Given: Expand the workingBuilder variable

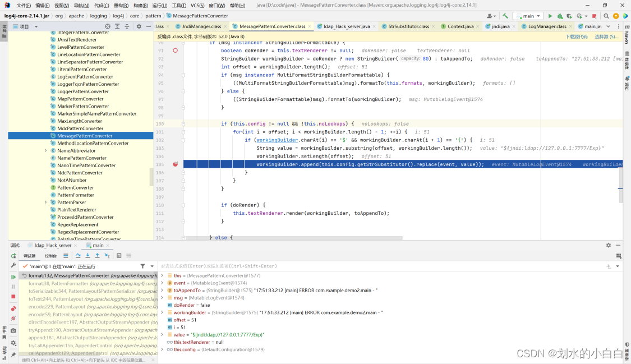Looking at the screenshot, I should point(162,312).
